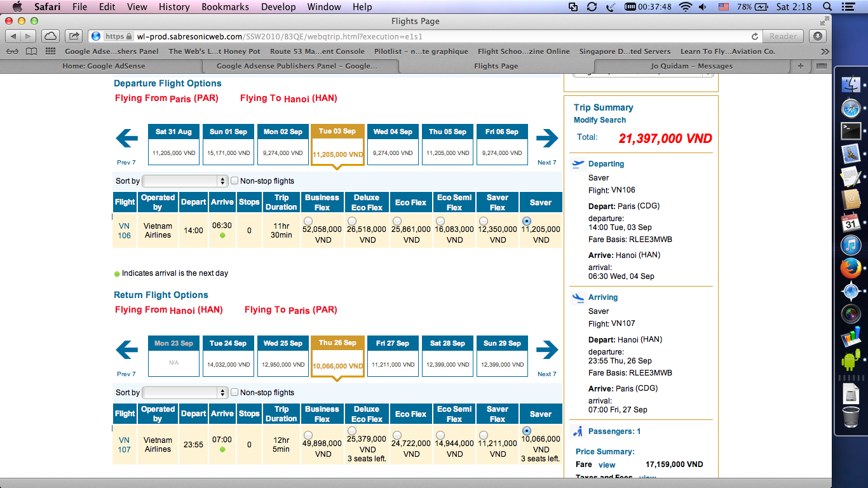This screenshot has height=488, width=868.
Task: Open departure Sort by dropdown
Action: tap(185, 181)
